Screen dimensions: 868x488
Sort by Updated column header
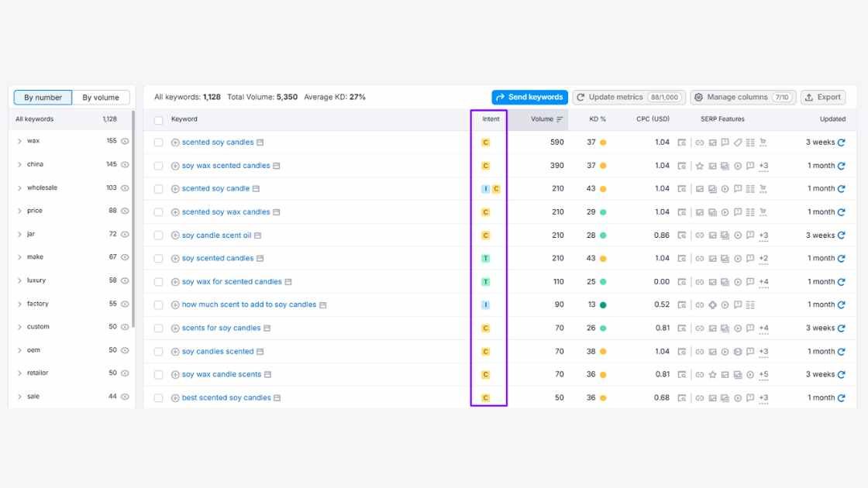pos(832,119)
